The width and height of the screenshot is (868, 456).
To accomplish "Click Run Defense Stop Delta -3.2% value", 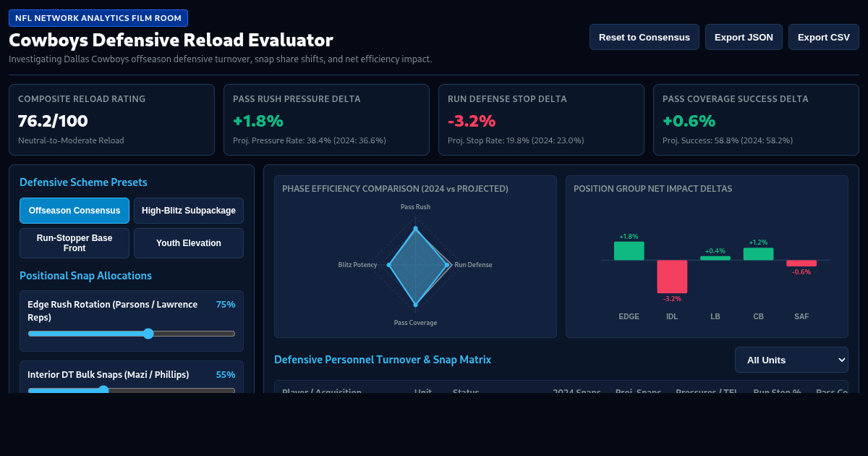I will (472, 121).
